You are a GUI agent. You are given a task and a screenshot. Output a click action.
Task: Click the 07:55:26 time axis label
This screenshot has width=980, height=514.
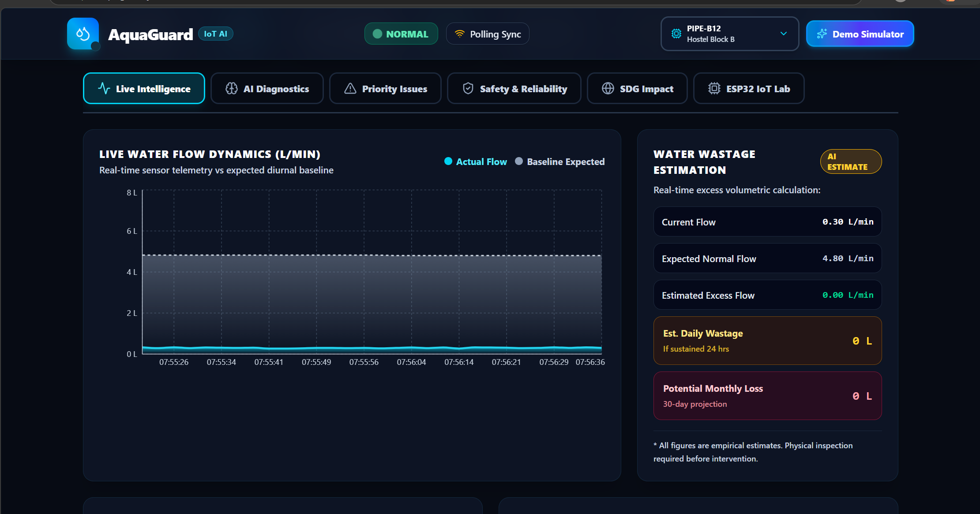[x=174, y=362]
